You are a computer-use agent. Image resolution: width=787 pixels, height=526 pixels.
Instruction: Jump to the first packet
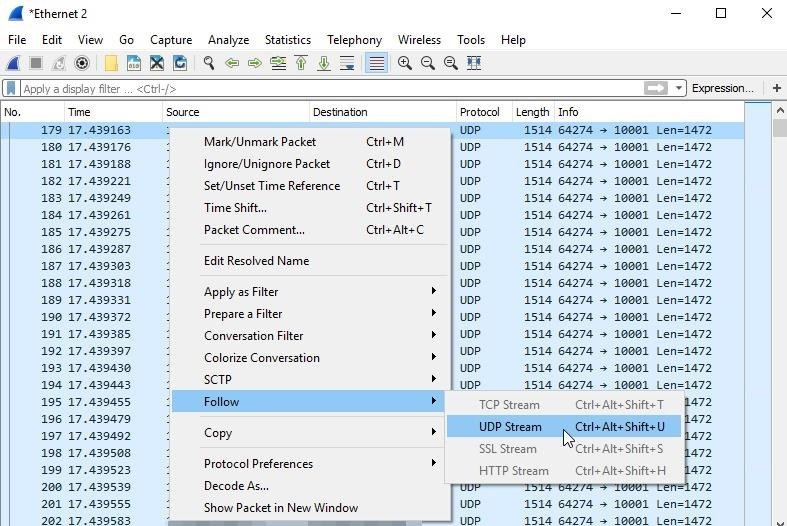[x=301, y=63]
